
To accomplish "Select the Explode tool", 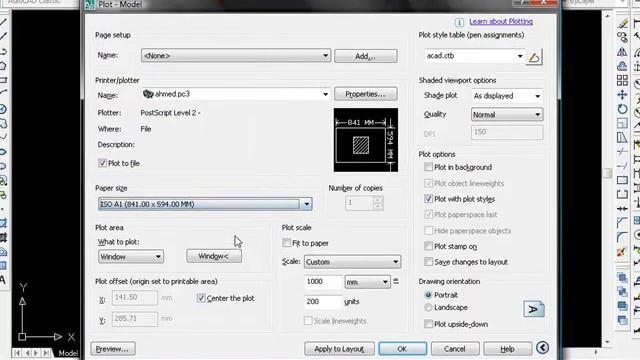I will [x=622, y=251].
